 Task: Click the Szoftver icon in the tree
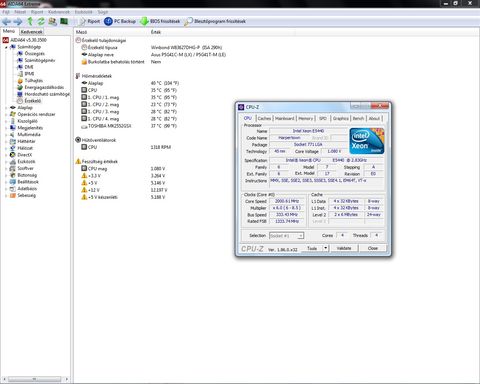pyautogui.click(x=13, y=168)
